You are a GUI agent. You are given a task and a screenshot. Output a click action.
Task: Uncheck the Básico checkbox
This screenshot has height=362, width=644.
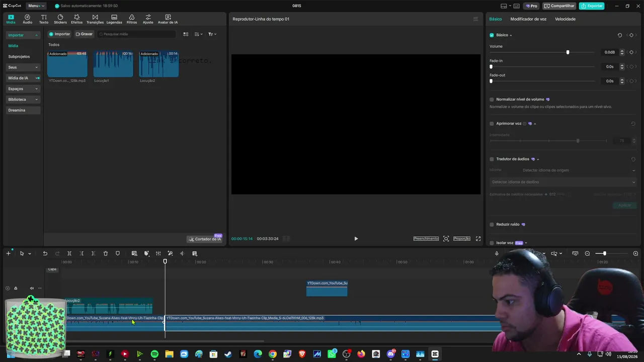[x=492, y=35]
